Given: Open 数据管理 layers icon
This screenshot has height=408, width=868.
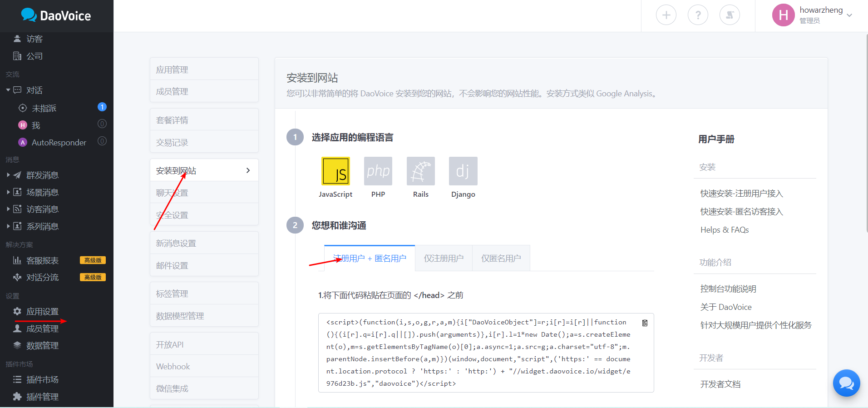Looking at the screenshot, I should click(x=17, y=345).
